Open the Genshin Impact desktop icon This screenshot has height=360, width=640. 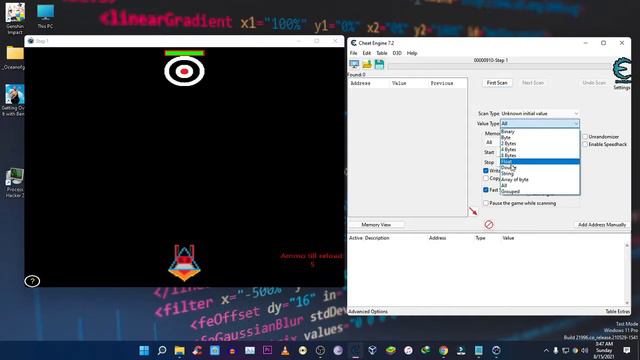15,18
